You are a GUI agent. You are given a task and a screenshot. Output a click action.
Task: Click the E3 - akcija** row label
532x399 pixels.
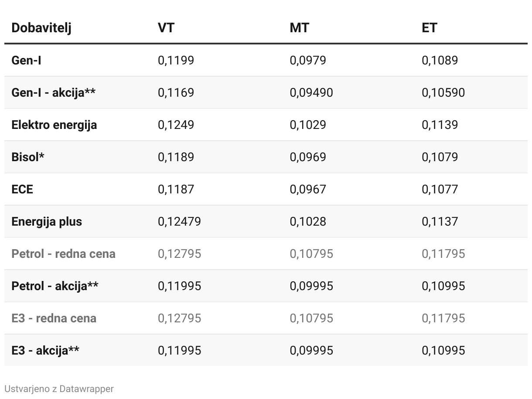[45, 350]
